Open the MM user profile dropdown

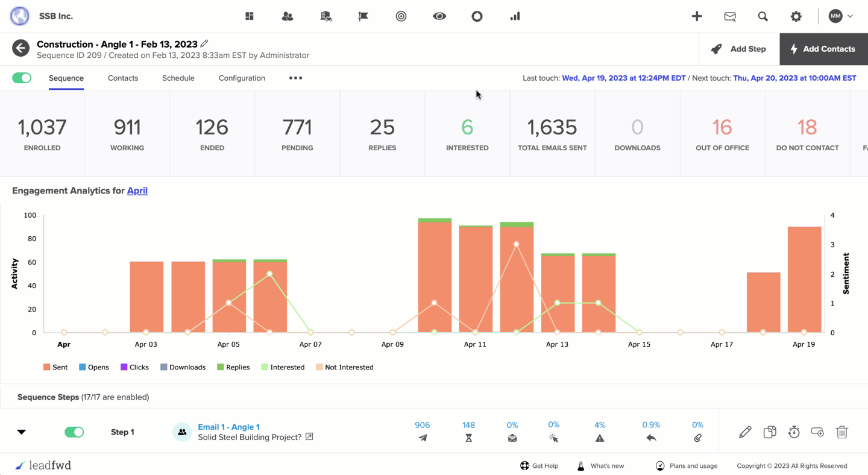(x=840, y=16)
